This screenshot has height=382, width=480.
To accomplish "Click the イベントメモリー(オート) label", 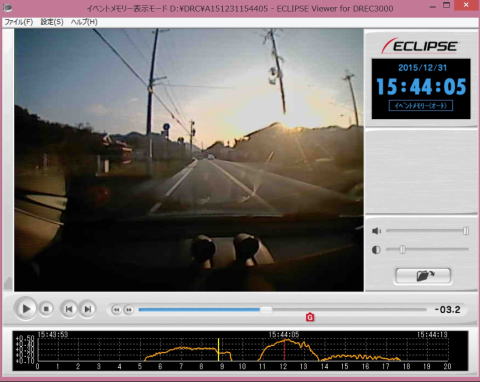I will click(x=421, y=106).
